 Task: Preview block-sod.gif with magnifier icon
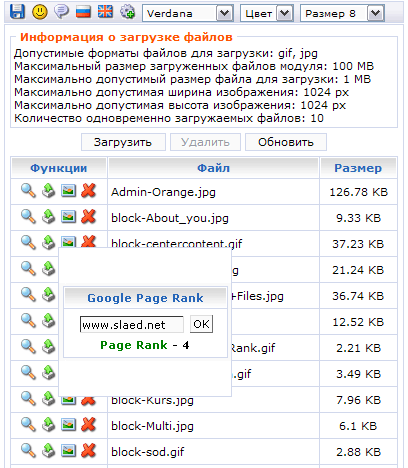pyautogui.click(x=28, y=451)
